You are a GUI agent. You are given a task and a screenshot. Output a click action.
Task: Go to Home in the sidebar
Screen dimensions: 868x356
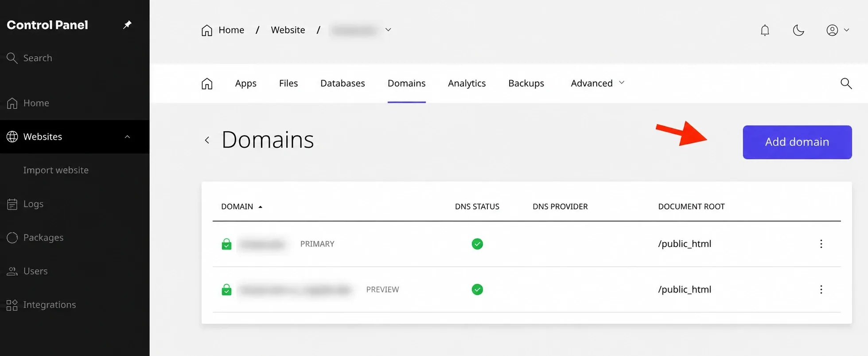point(28,103)
